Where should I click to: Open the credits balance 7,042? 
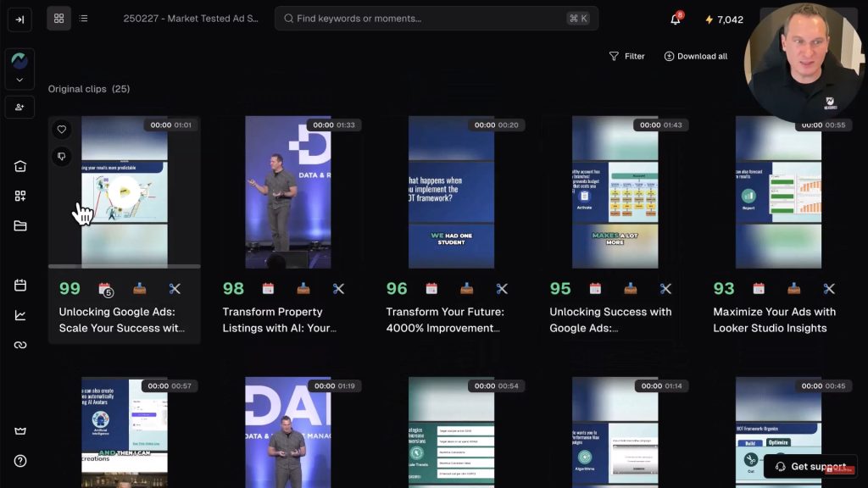(x=724, y=19)
